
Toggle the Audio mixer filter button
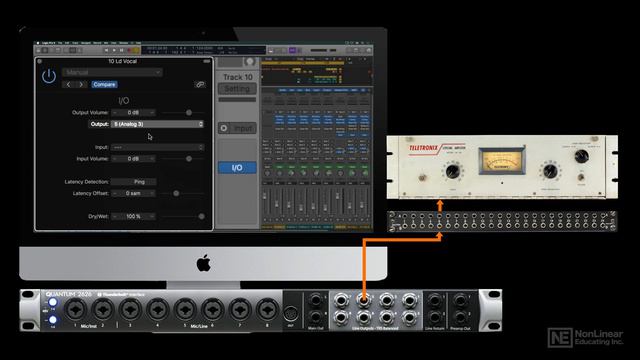[283, 90]
